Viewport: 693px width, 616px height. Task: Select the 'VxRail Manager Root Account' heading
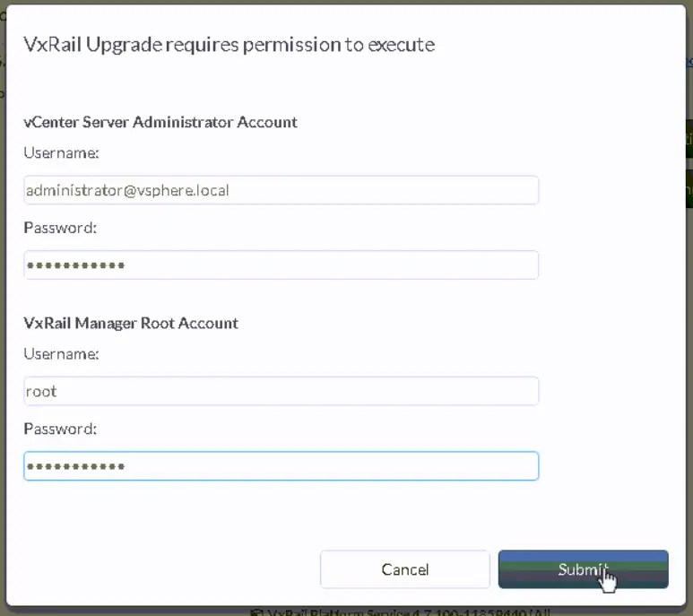coord(131,323)
